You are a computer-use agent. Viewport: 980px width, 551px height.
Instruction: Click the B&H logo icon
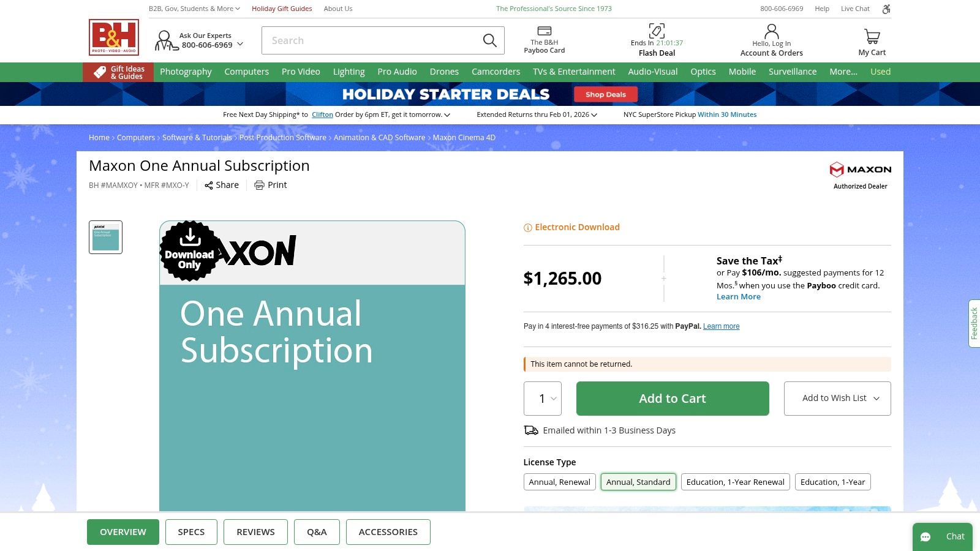(x=114, y=37)
